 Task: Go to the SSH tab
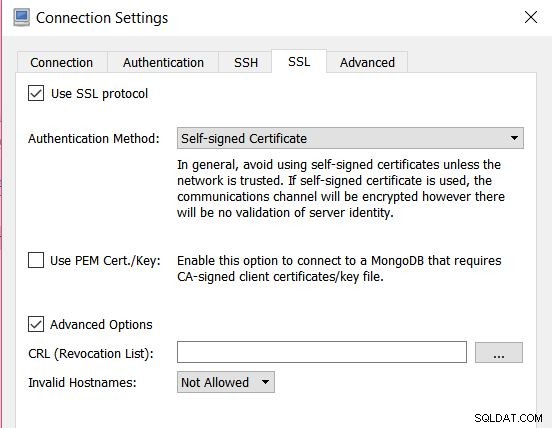point(245,62)
